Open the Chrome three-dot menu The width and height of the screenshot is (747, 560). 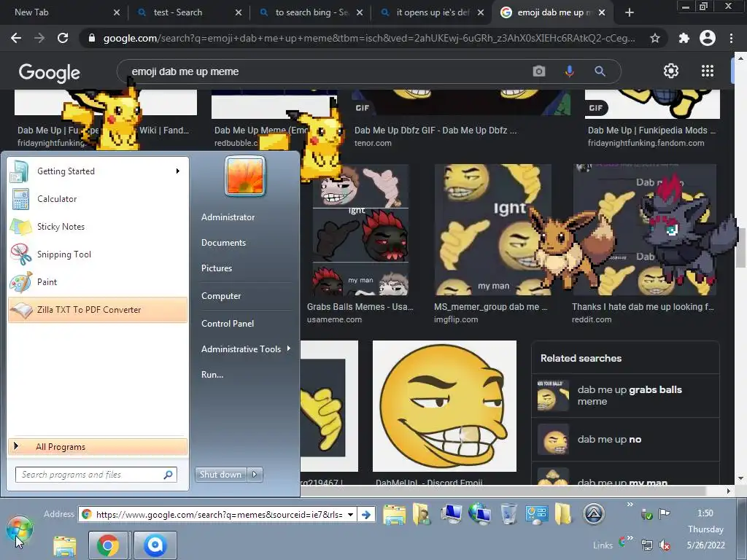731,38
